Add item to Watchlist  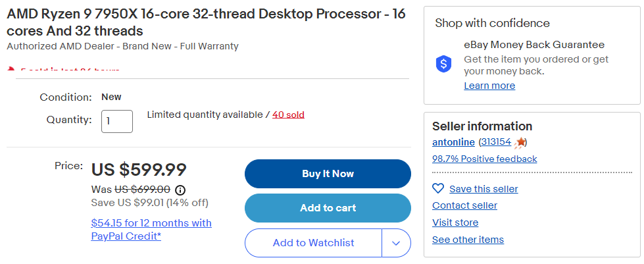(x=313, y=243)
